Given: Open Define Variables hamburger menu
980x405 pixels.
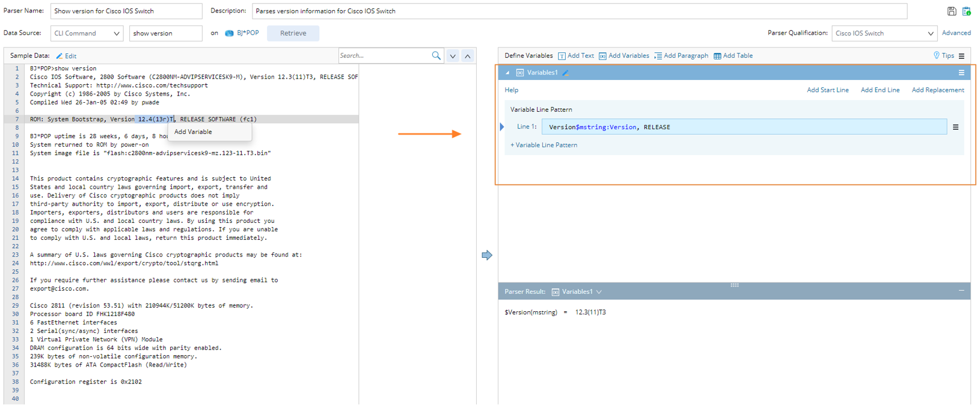Looking at the screenshot, I should coord(961,56).
